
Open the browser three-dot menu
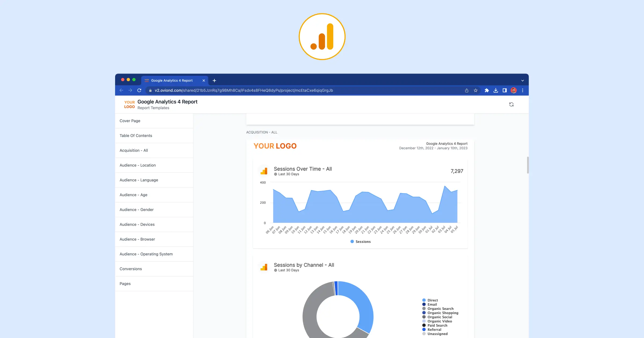point(522,90)
